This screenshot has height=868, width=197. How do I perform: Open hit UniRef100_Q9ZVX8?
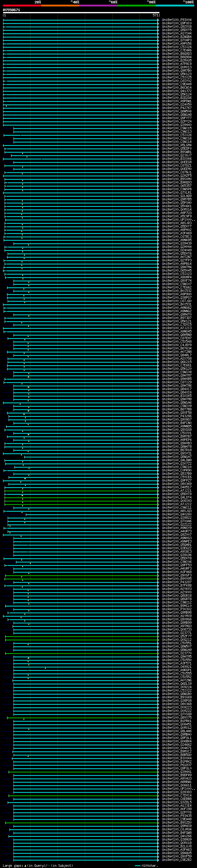177,26
